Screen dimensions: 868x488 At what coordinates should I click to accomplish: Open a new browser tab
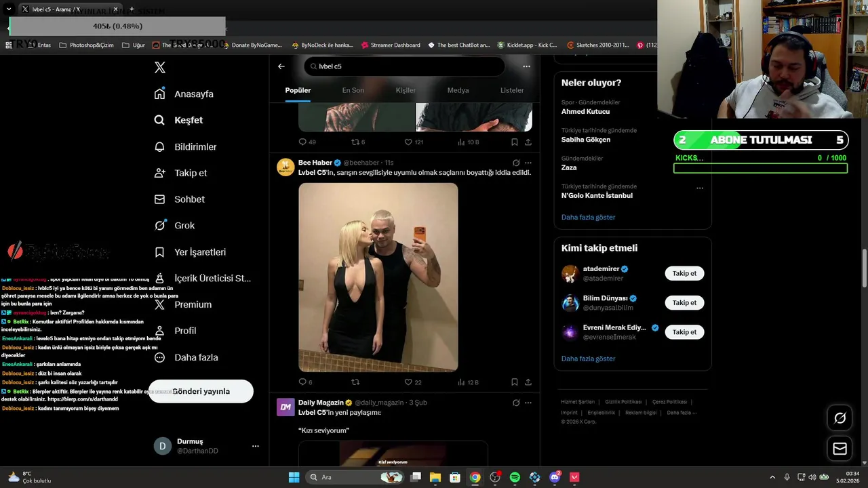pos(132,9)
